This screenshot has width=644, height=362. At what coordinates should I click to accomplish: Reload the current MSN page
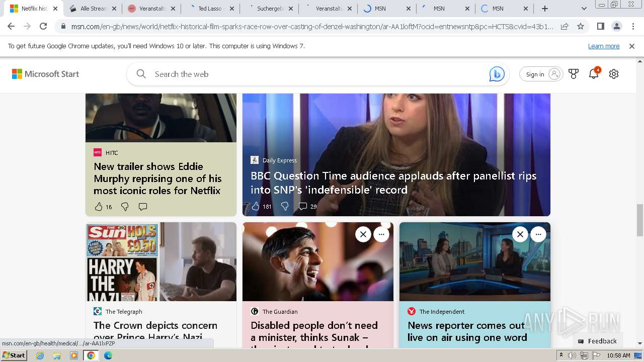tap(43, 26)
